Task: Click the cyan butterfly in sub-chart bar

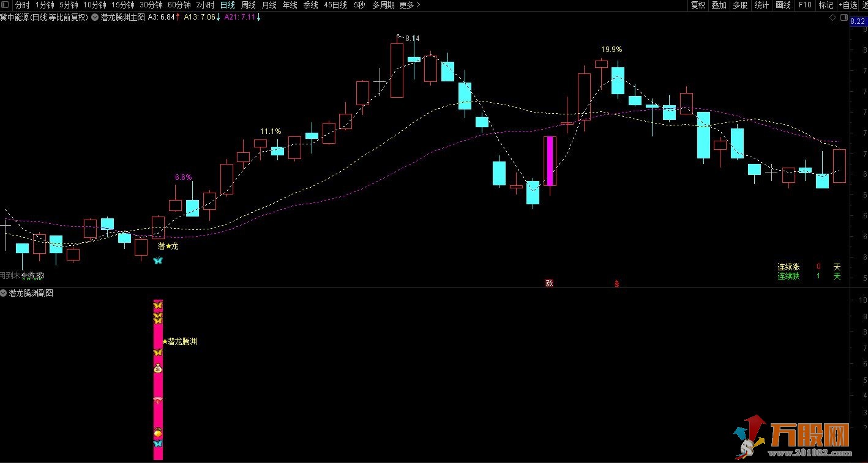Action: (158, 443)
